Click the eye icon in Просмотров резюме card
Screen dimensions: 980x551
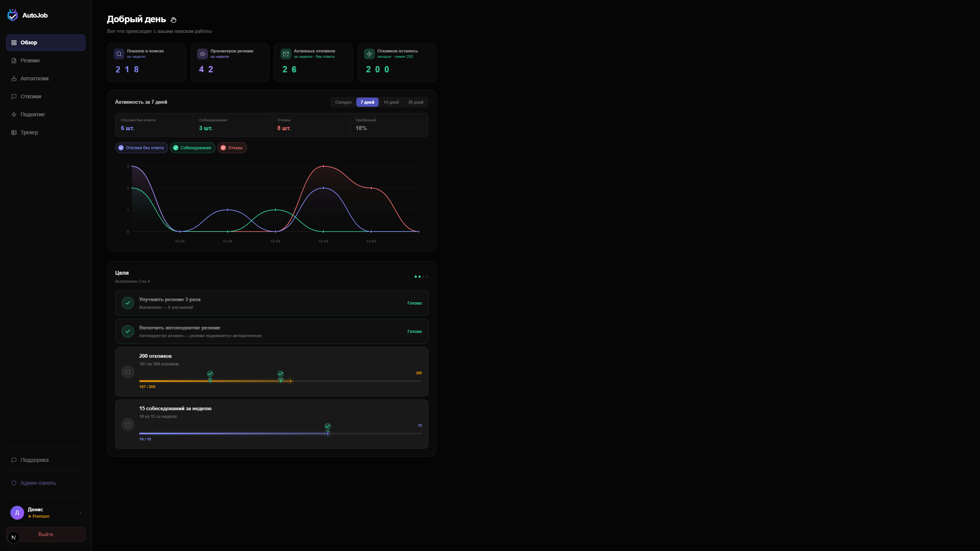(203, 54)
